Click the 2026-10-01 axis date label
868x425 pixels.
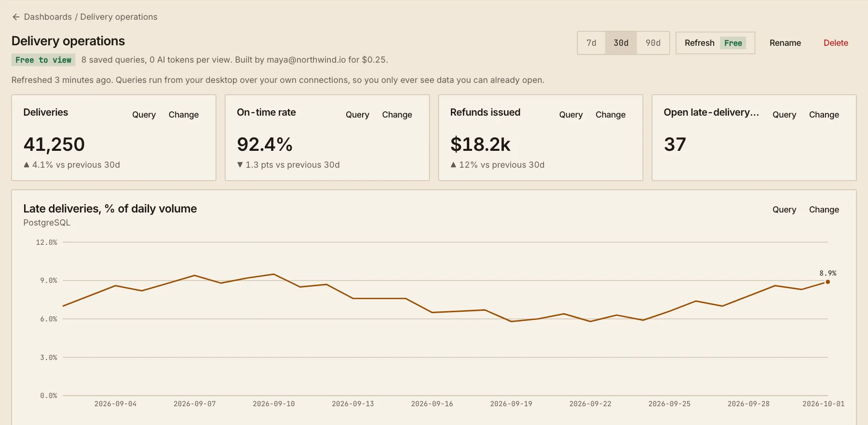coord(823,404)
